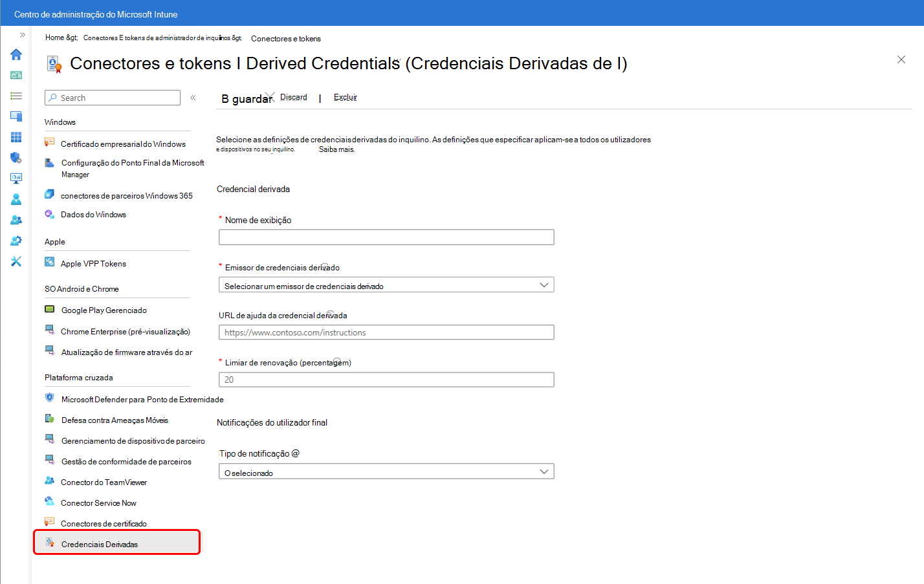Open Conector Service Now
Screen dimensions: 924x584
coord(98,503)
